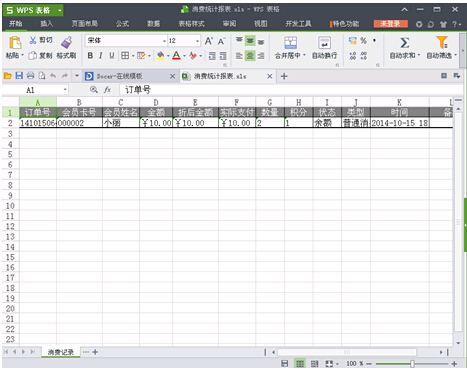The height and width of the screenshot is (372, 467).
Task: Toggle bottom vertical alignment
Action: click(x=261, y=41)
